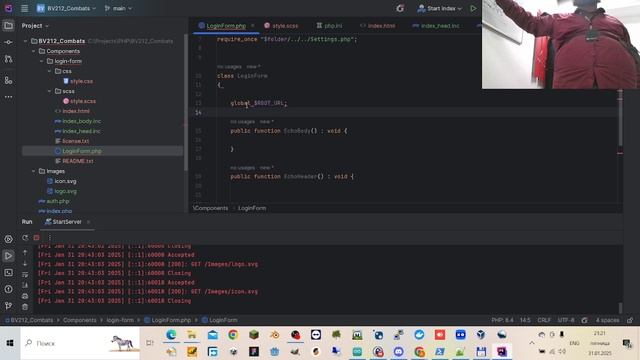Open the Terminal tool window icon
The height and width of the screenshot is (360, 640).
[x=8, y=273]
